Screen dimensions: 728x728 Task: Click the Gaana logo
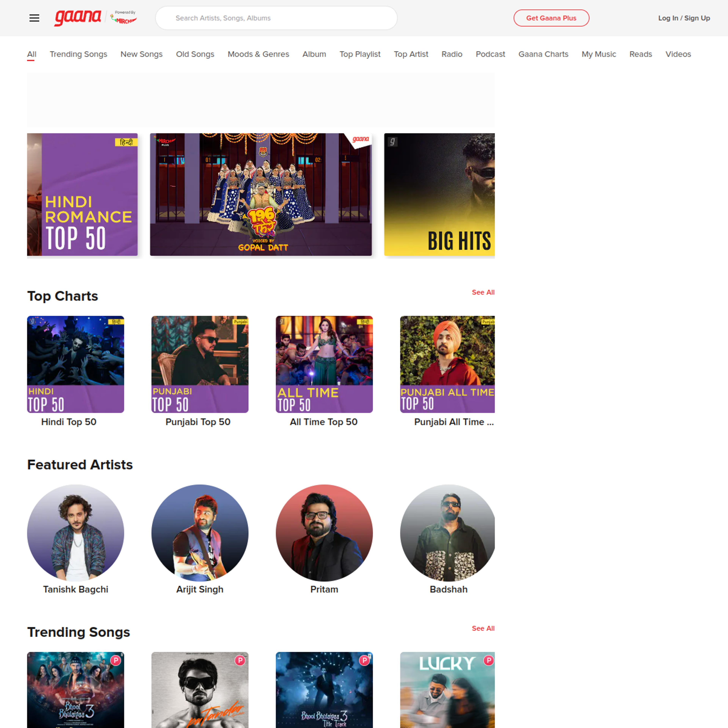coord(78,18)
